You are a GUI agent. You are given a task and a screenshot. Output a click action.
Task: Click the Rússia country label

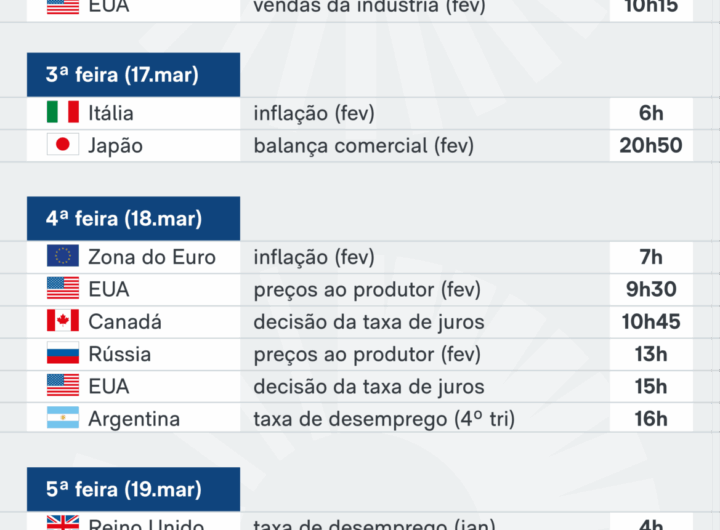point(120,354)
